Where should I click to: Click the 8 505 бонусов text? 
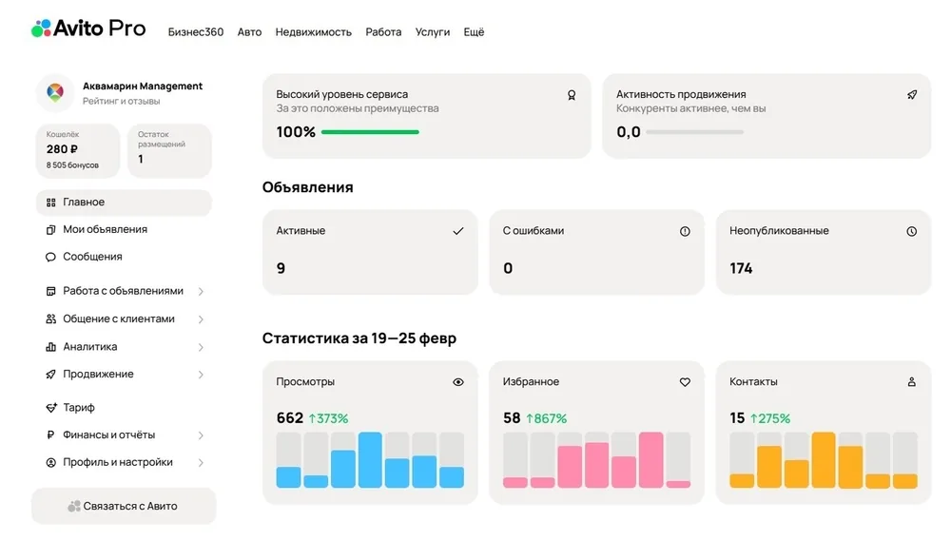point(72,164)
